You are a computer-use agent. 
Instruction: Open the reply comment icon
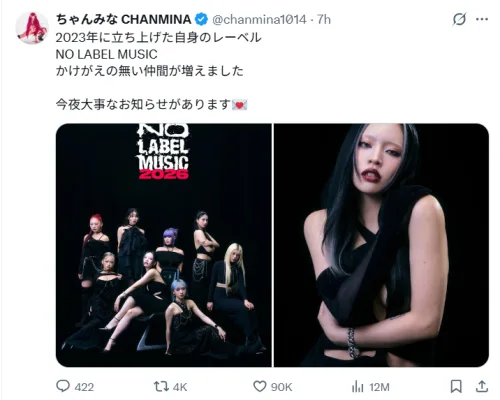click(63, 386)
